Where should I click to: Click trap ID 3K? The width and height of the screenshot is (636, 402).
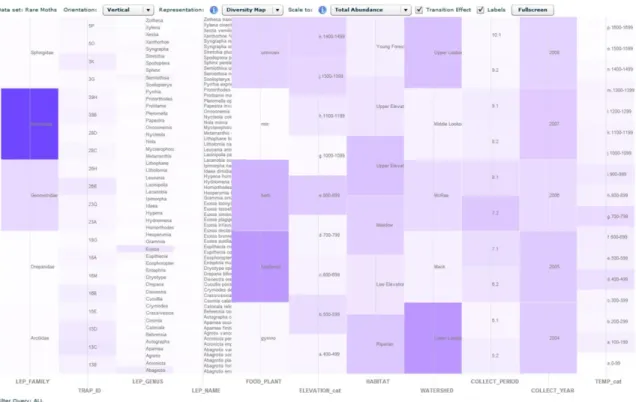point(88,62)
